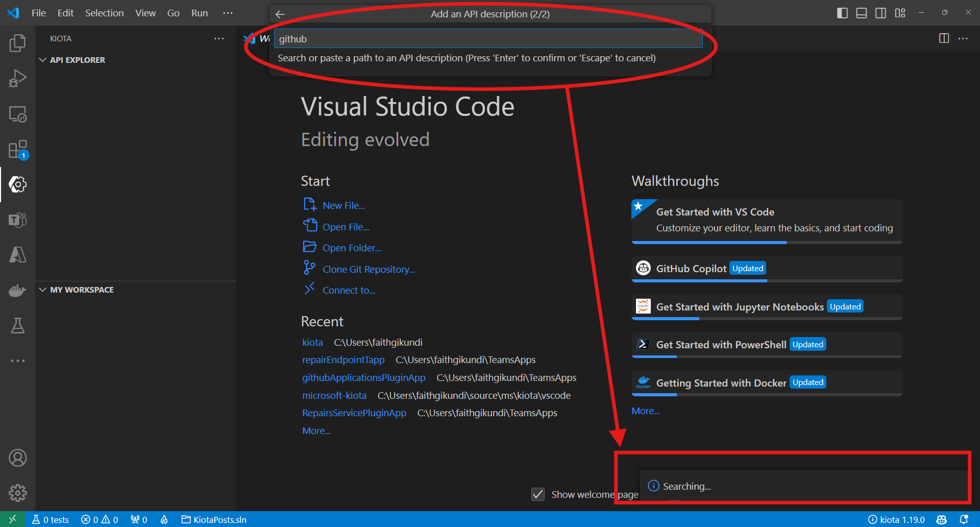This screenshot has height=527, width=980.
Task: Show additional activity bar views
Action: [x=17, y=361]
